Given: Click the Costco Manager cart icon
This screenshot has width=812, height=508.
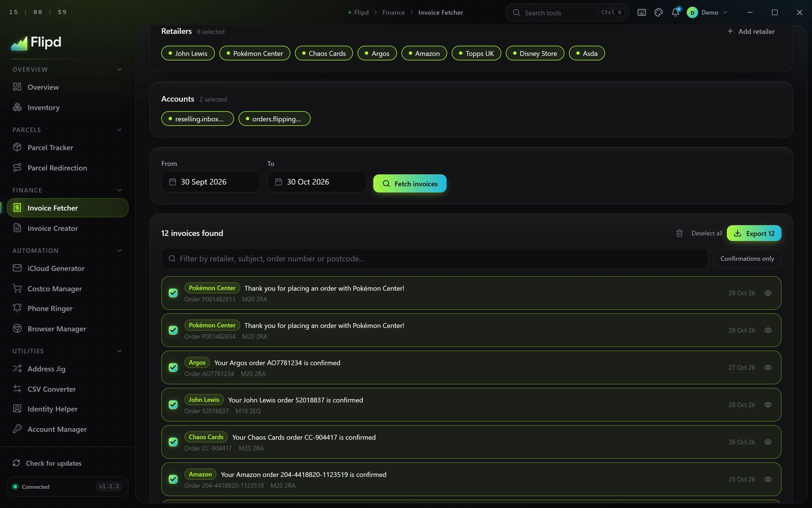Looking at the screenshot, I should click(17, 288).
